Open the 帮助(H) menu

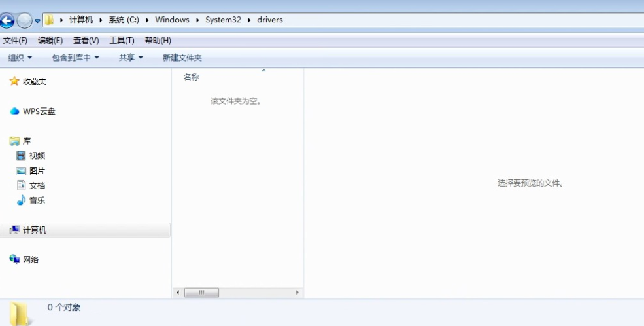(158, 41)
